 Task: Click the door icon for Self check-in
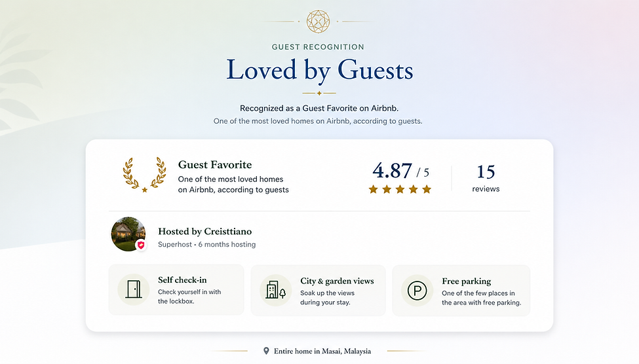(134, 289)
